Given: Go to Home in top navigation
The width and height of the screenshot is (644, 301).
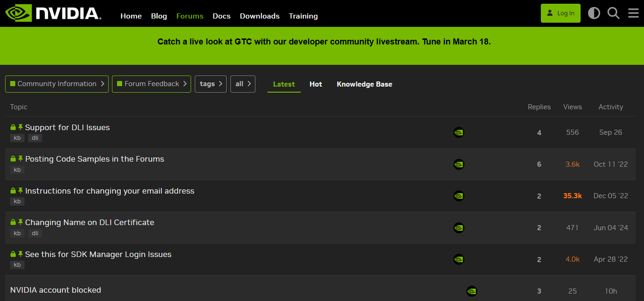Looking at the screenshot, I should [131, 16].
